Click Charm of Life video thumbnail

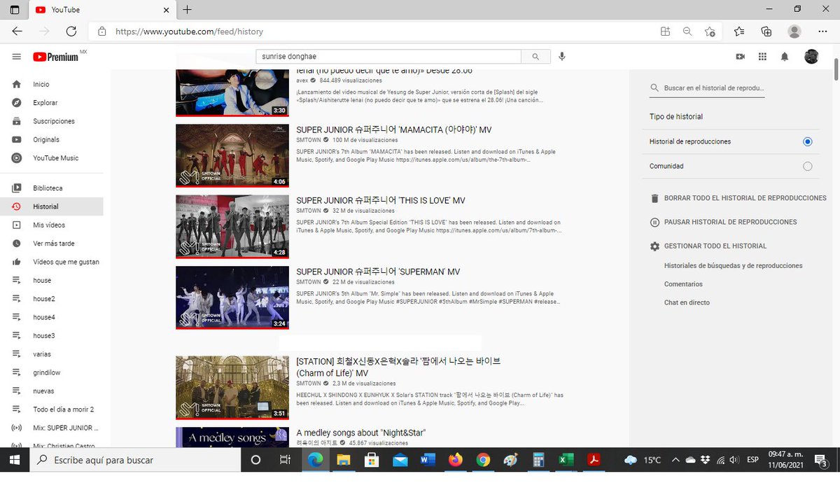pos(232,388)
